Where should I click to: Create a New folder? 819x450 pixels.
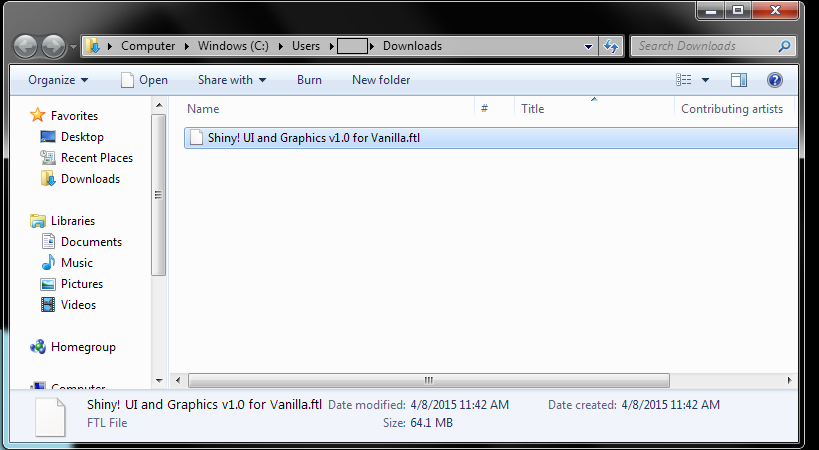(x=381, y=80)
